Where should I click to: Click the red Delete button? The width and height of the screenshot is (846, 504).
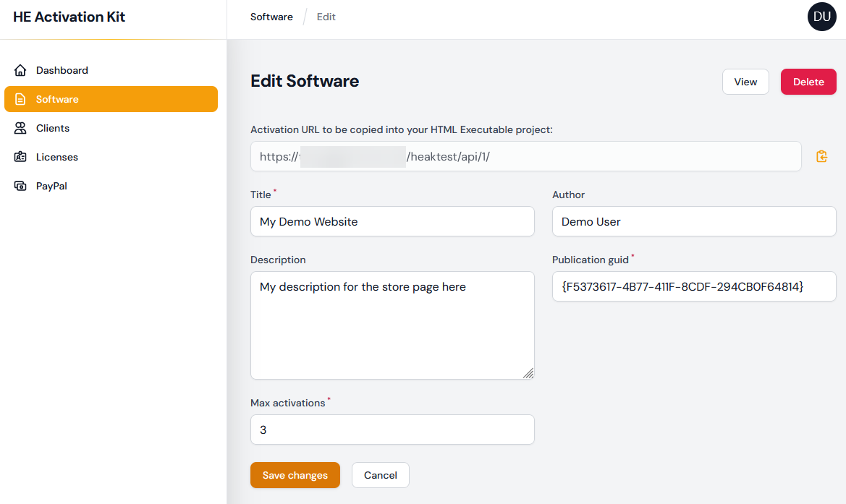tap(808, 82)
